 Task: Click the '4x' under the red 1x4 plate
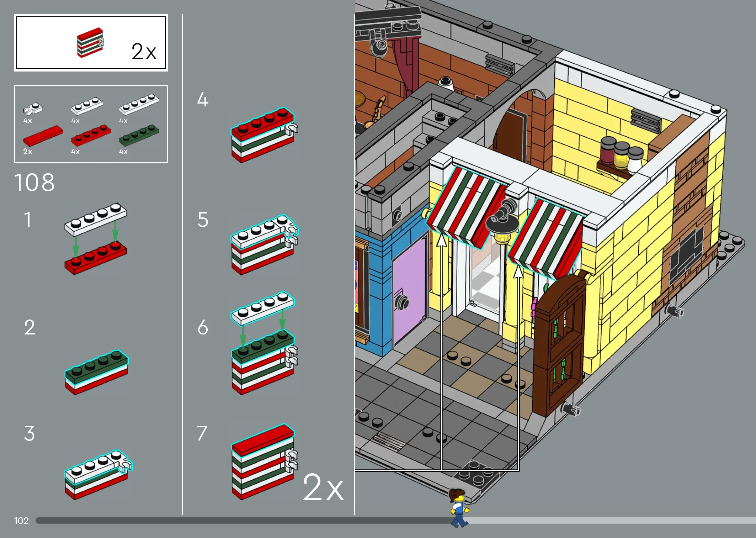(x=75, y=152)
